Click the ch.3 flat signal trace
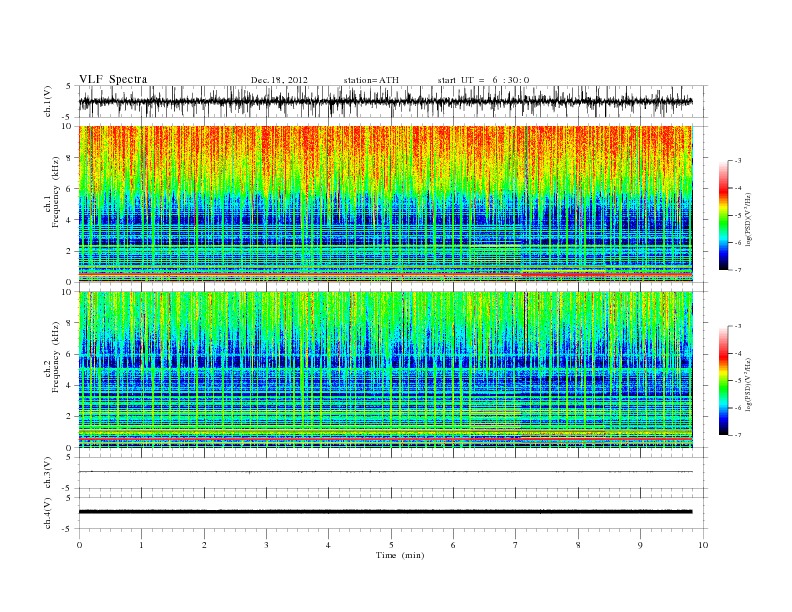Image resolution: width=792 pixels, height=612 pixels. [385, 472]
